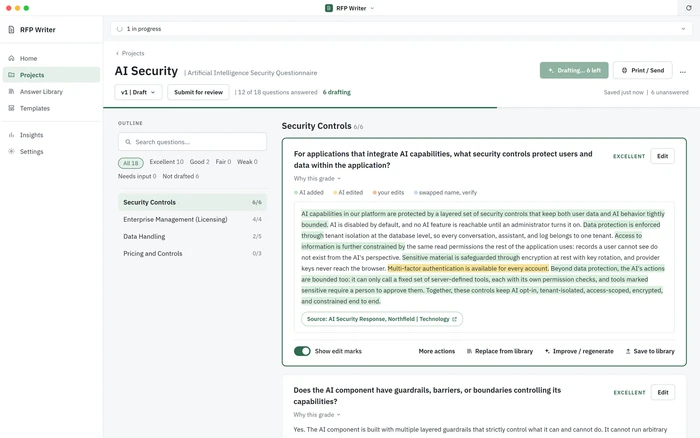Image resolution: width=700 pixels, height=438 pixels.
Task: Open the more options ellipsis menu
Action: point(683,71)
